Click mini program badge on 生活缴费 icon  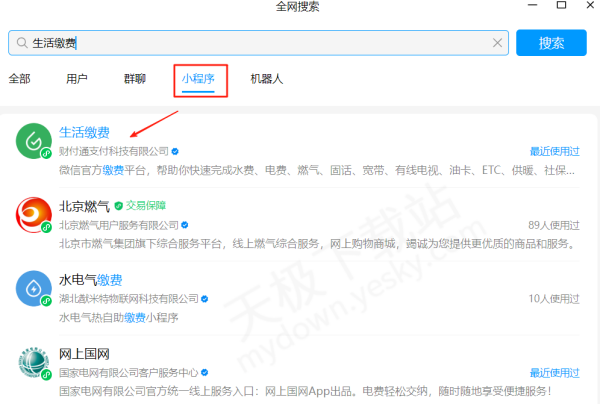coord(47,153)
